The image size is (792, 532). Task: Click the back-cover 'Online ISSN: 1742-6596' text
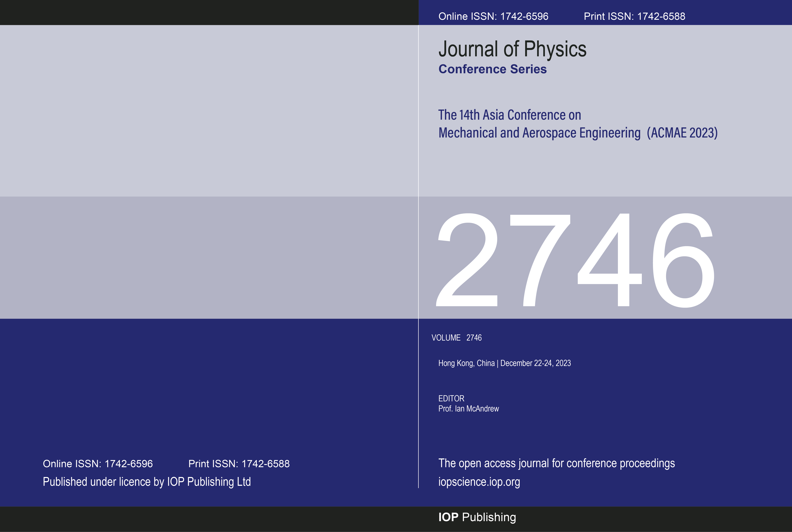pyautogui.click(x=98, y=464)
